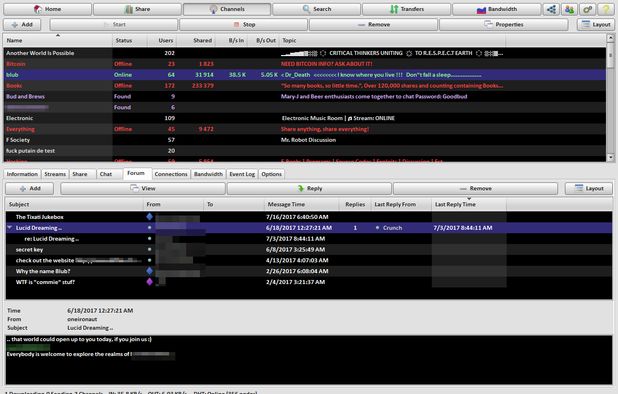The width and height of the screenshot is (618, 394).
Task: Open the forum Layout button
Action: 589,188
